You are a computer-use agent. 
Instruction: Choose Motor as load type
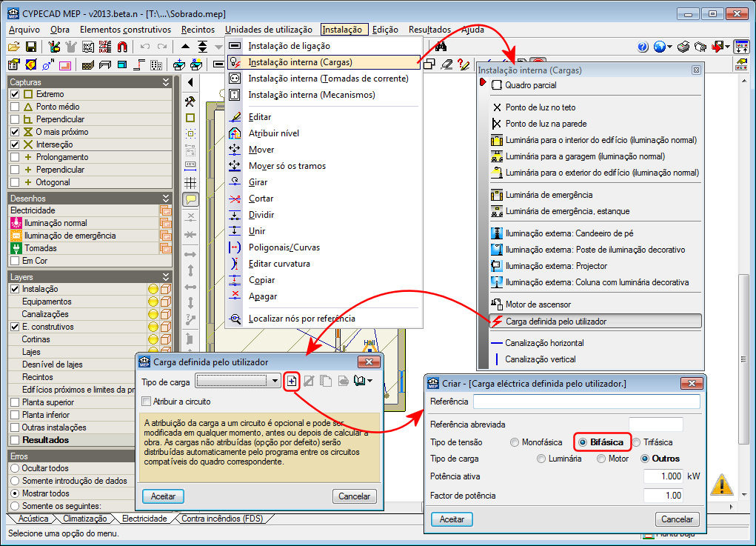click(x=601, y=459)
